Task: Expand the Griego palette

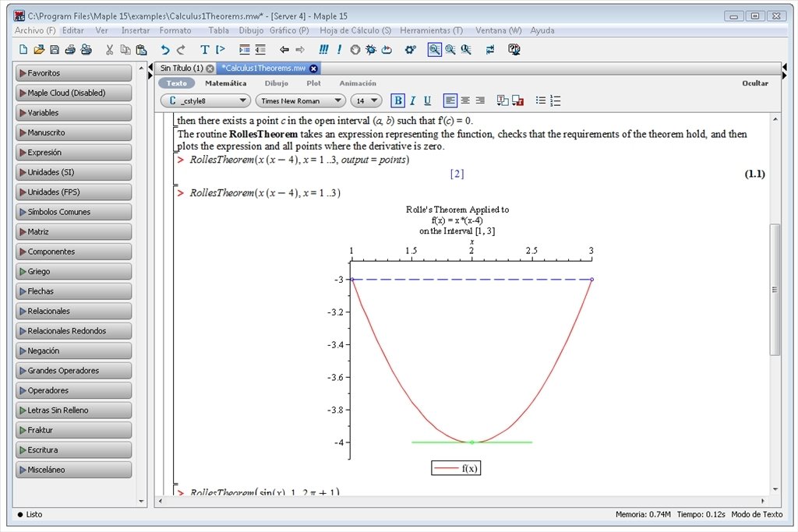Action: click(74, 271)
